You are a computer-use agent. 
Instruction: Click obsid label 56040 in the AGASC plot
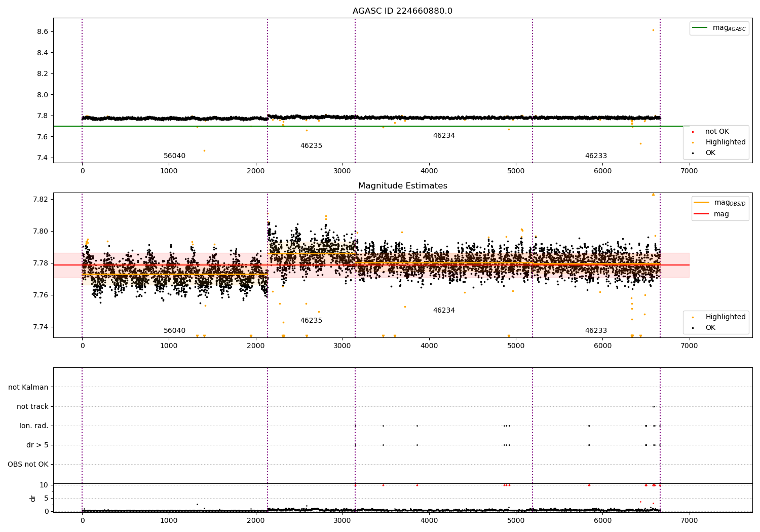click(x=174, y=156)
